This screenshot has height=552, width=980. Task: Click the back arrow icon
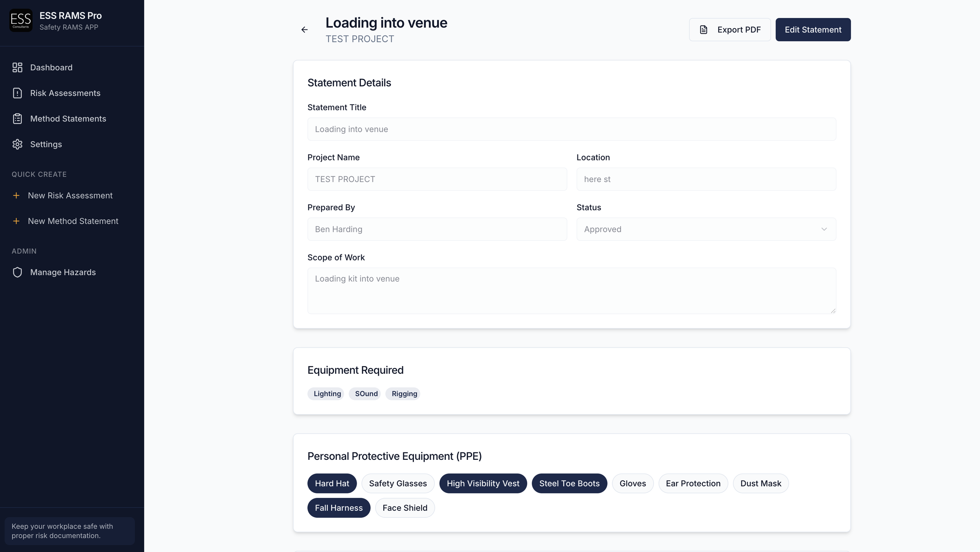[x=304, y=30]
